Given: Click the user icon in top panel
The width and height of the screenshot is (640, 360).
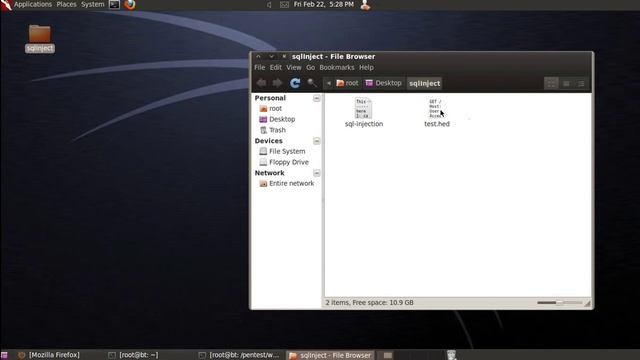Looking at the screenshot, I should pos(365,5).
